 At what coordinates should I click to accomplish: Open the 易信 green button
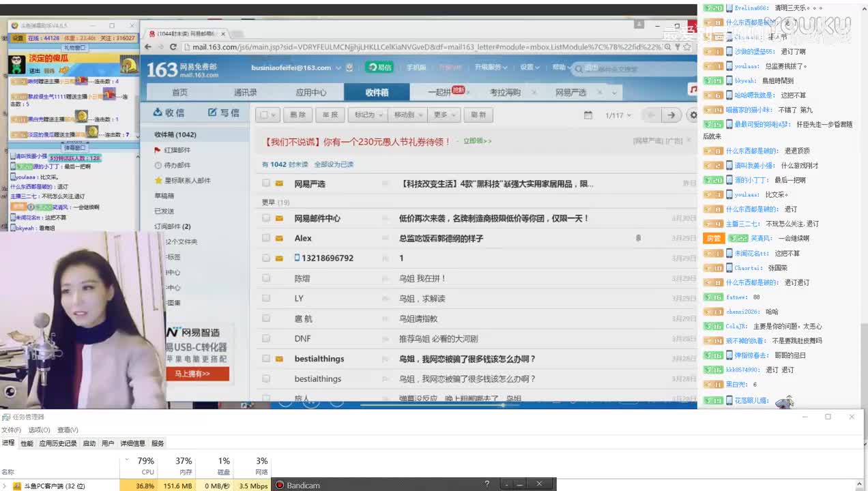click(379, 67)
